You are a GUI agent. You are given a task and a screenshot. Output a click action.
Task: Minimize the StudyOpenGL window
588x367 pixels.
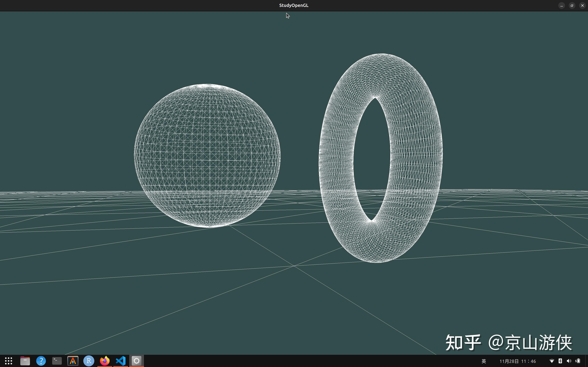coord(562,5)
